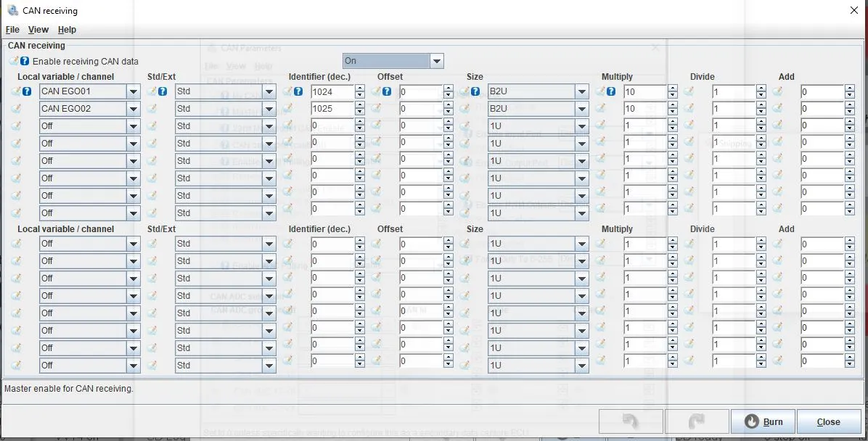Increment Multiply value in CAN EGO02 row

(673, 105)
